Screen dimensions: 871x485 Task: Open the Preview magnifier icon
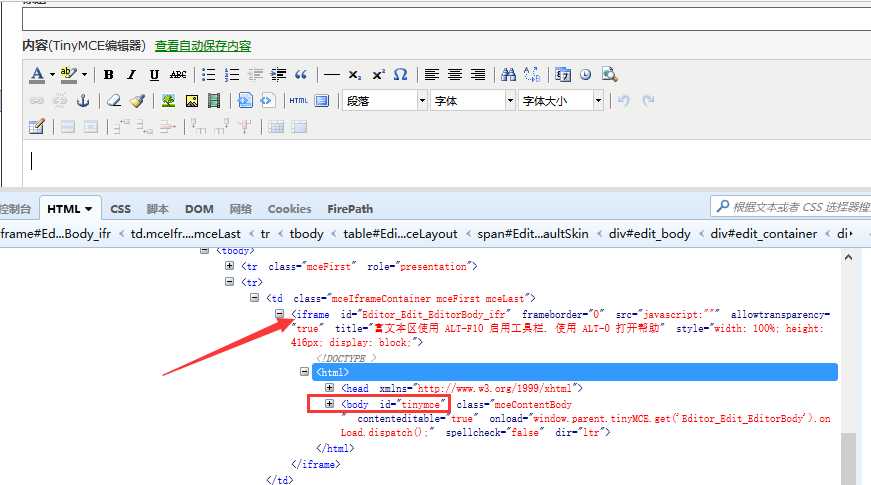point(609,75)
